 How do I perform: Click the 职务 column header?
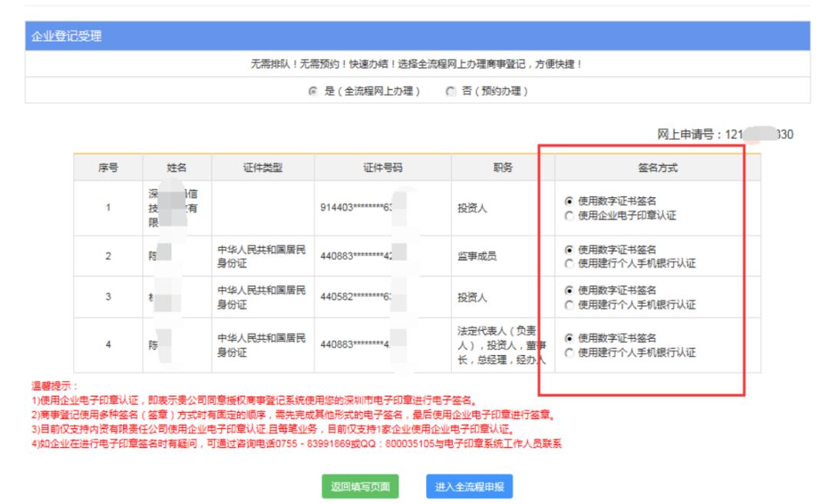click(x=502, y=168)
